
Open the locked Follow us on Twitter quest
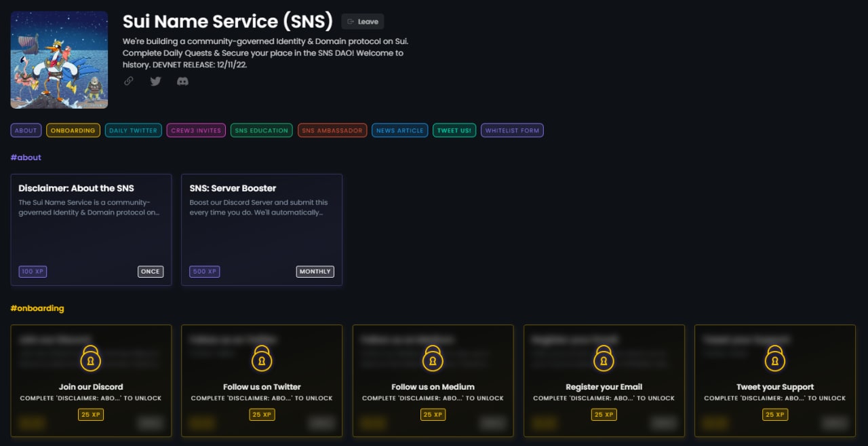262,380
